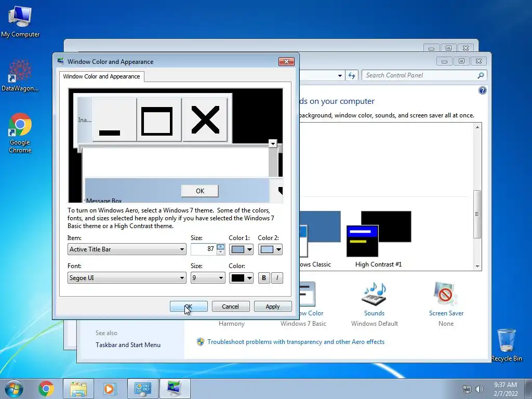The width and height of the screenshot is (532, 399).
Task: Click the Apply button
Action: point(272,307)
